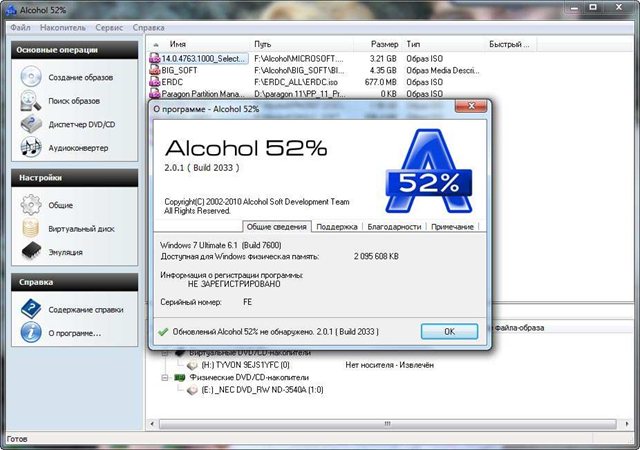Switch to the Примечание tab
640x450 pixels.
(x=452, y=227)
